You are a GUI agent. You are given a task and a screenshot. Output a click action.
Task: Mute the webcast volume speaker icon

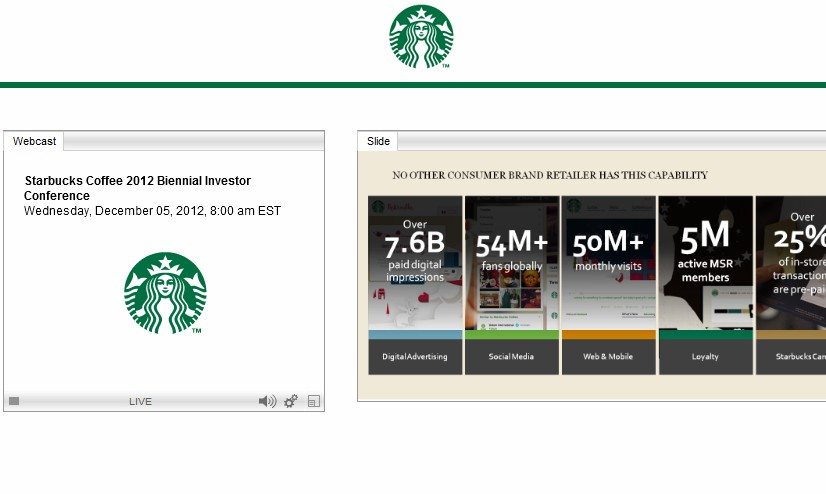coord(268,401)
